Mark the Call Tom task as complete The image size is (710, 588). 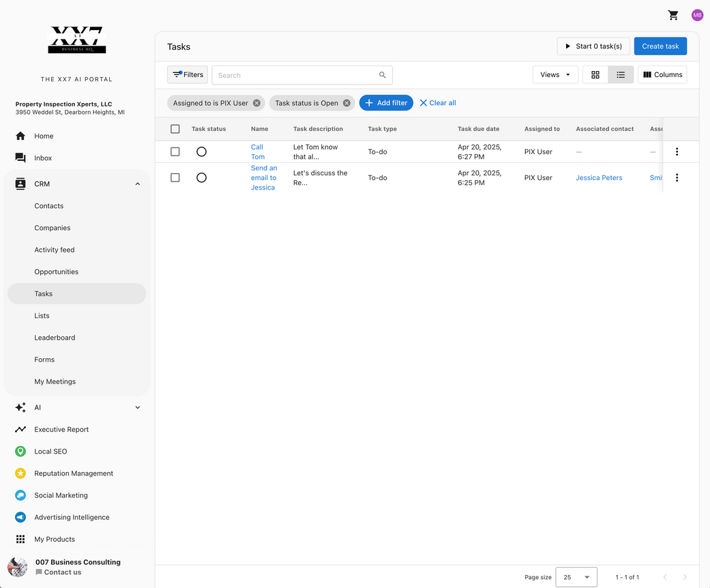click(201, 151)
